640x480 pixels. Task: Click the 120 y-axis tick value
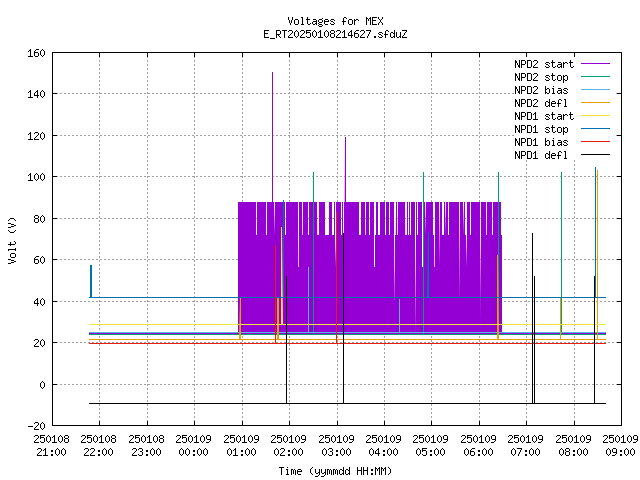coord(36,136)
